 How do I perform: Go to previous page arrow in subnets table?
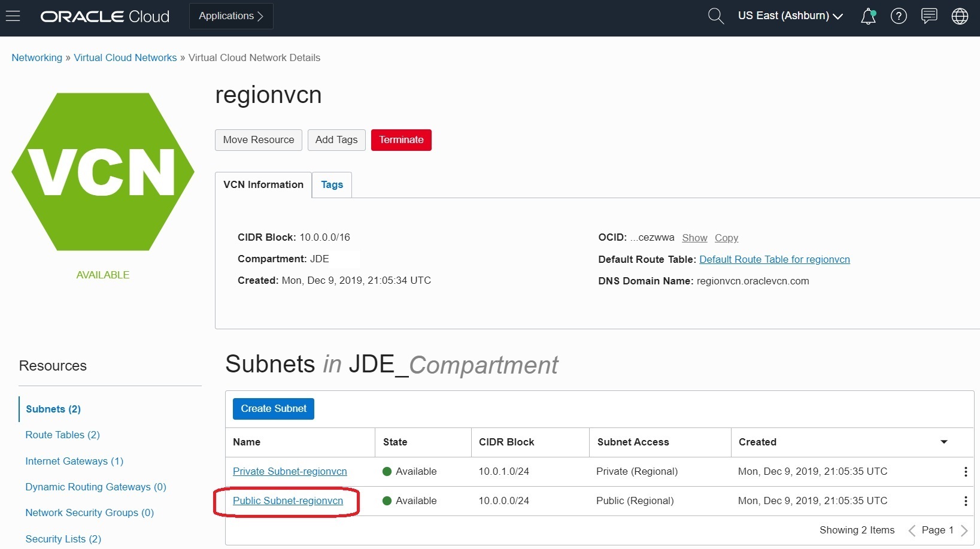(x=912, y=530)
